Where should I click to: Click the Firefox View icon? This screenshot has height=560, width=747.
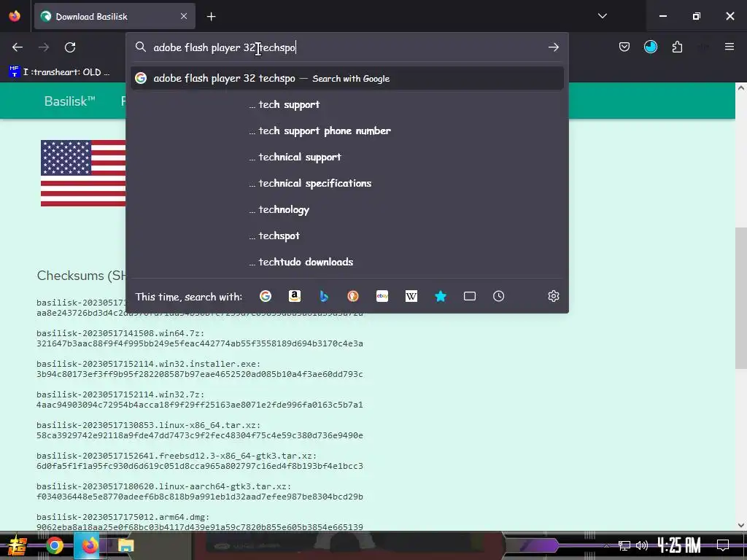pos(15,16)
